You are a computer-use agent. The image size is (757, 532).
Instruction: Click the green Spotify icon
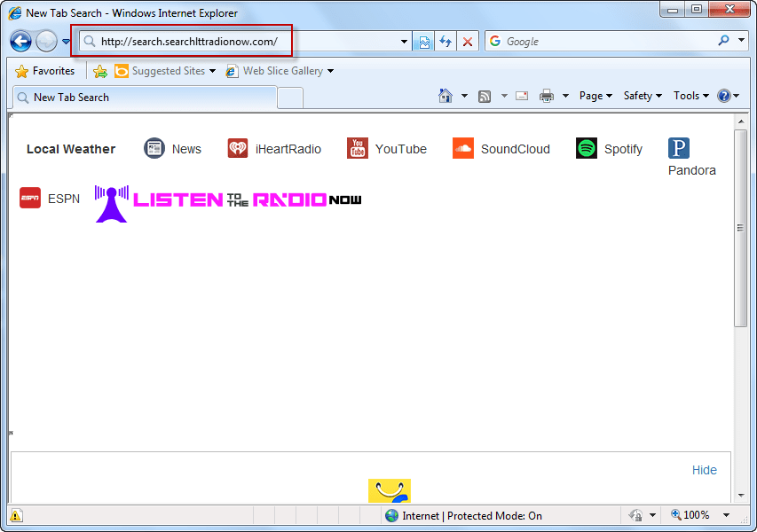(587, 148)
